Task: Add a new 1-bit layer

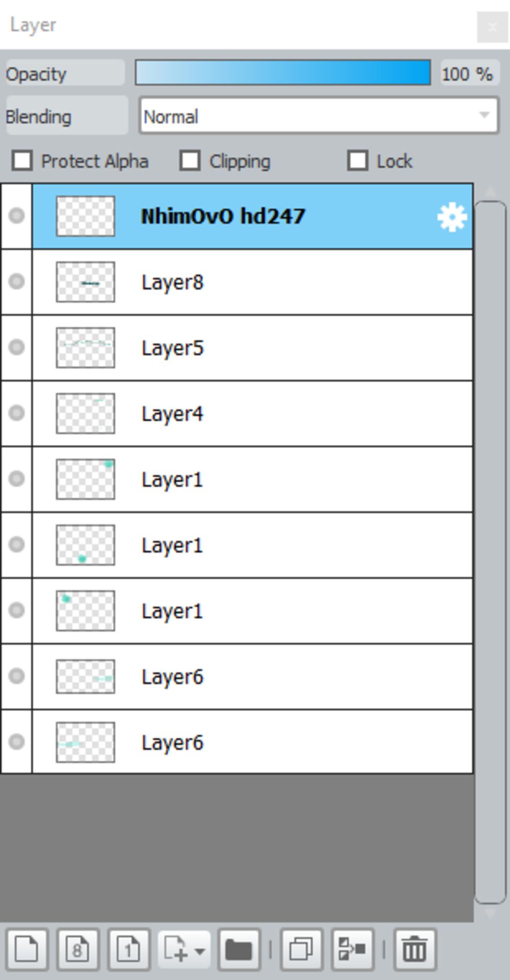Action: pos(128,949)
